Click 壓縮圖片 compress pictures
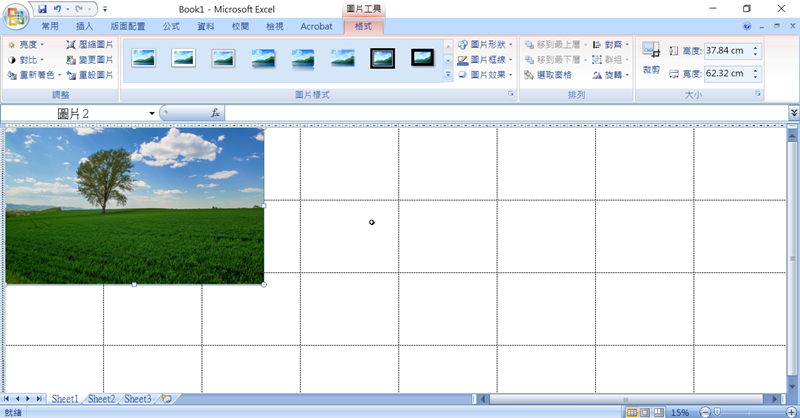 (90, 45)
